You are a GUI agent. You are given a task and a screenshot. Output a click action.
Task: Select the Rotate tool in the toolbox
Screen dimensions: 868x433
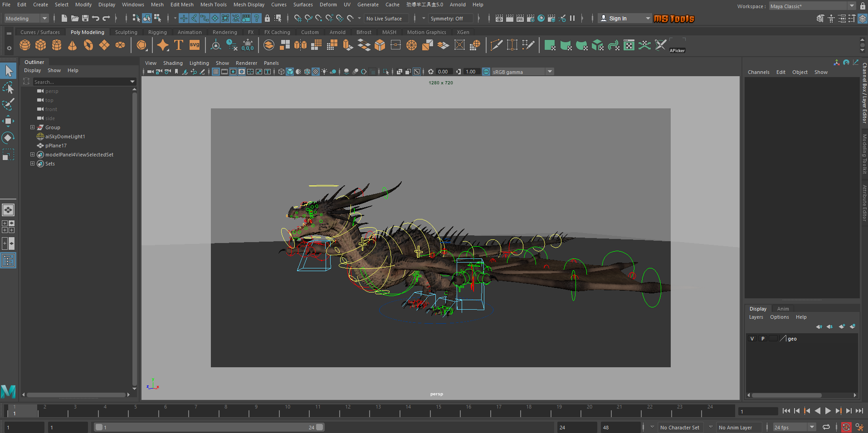pyautogui.click(x=8, y=137)
